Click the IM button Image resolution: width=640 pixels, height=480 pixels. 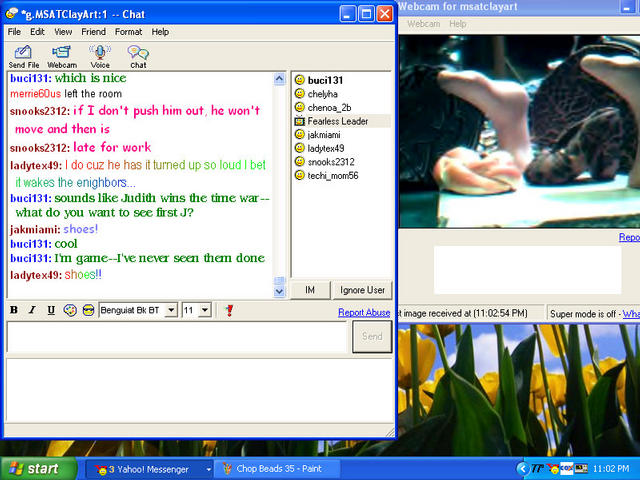[x=310, y=290]
